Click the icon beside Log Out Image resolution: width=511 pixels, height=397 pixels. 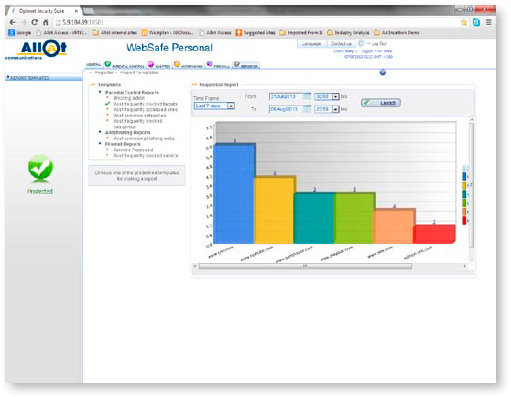click(361, 43)
